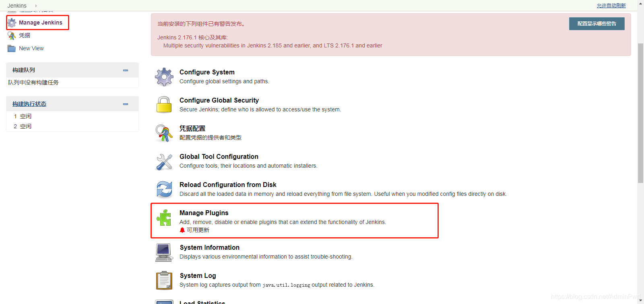Open New View in the sidebar
The image size is (644, 304).
(31, 48)
